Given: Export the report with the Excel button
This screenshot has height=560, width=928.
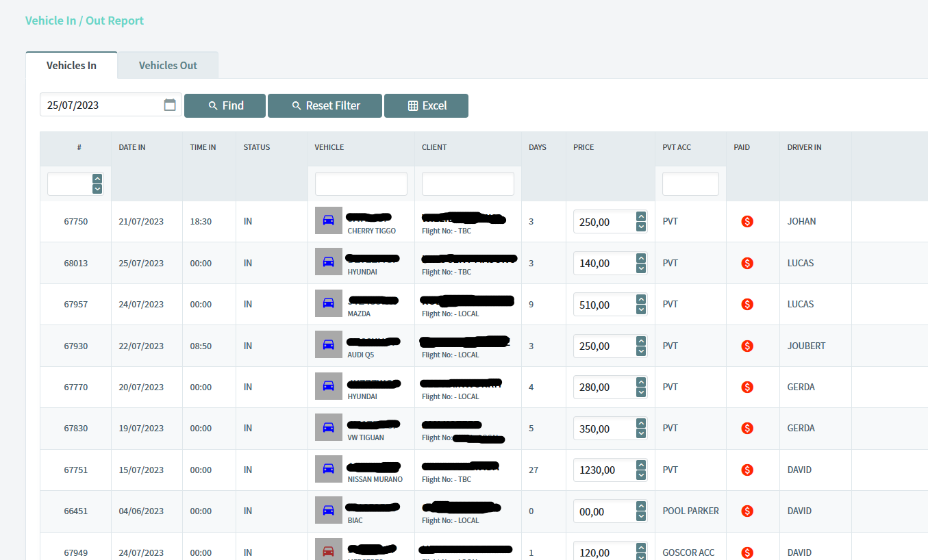Looking at the screenshot, I should click(x=426, y=105).
